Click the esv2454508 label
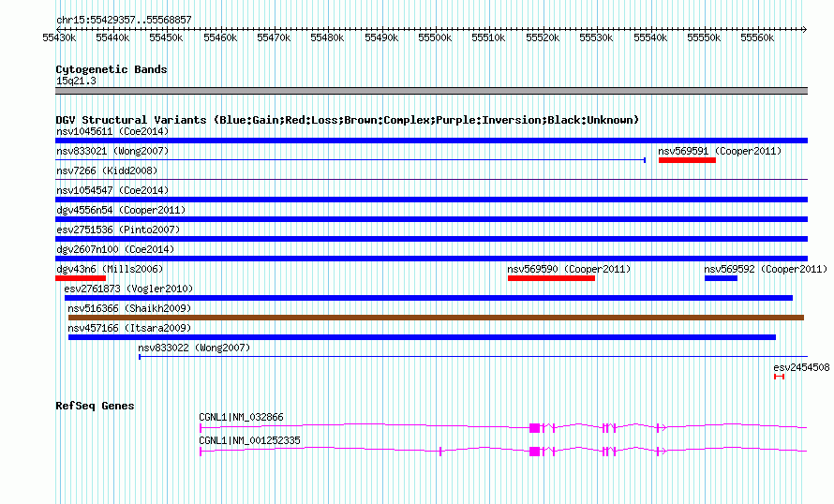The height and width of the screenshot is (504, 834). 801,367
